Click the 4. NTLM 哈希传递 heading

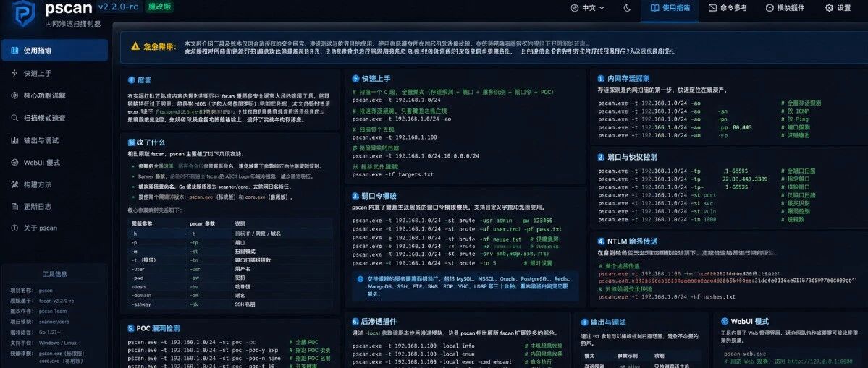tap(627, 241)
